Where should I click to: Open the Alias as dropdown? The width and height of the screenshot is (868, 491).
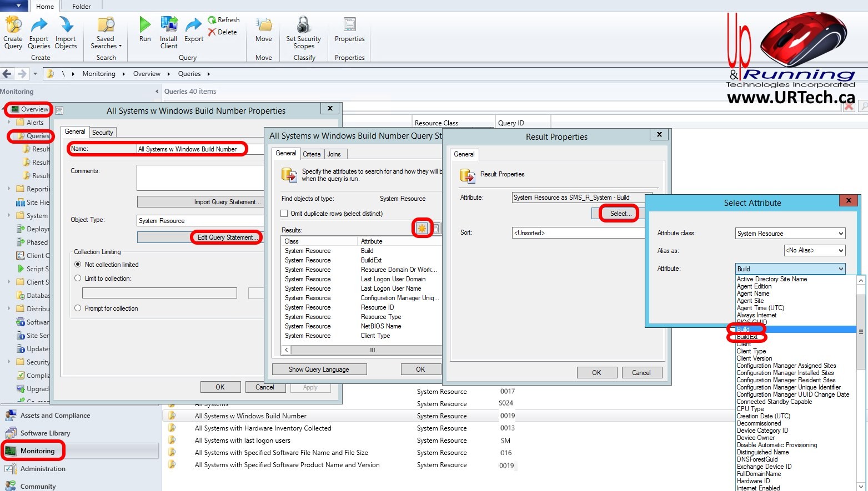[814, 251]
